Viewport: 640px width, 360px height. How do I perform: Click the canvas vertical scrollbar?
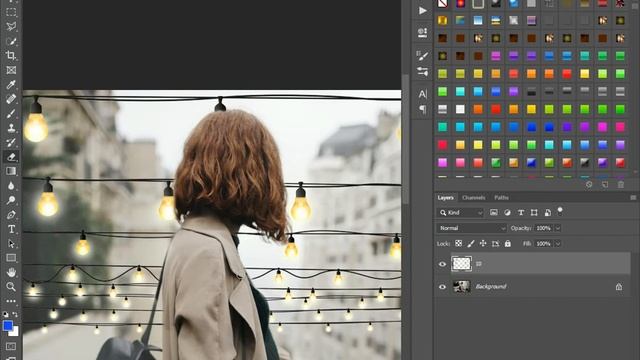pyautogui.click(x=405, y=139)
